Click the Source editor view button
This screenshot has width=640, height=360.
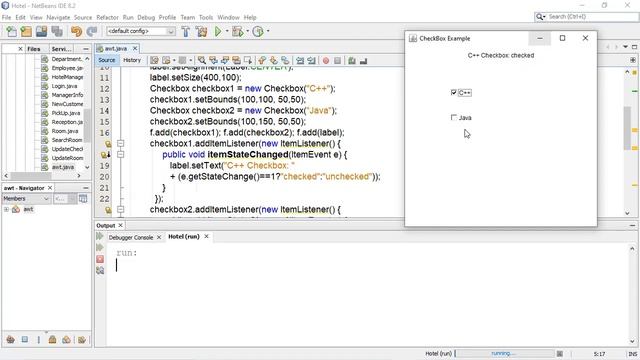(x=107, y=60)
